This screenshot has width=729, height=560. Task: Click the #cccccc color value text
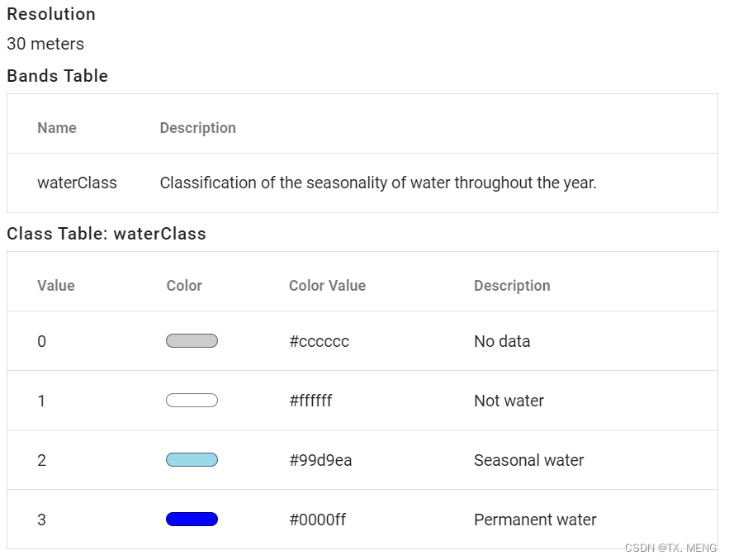pos(319,341)
